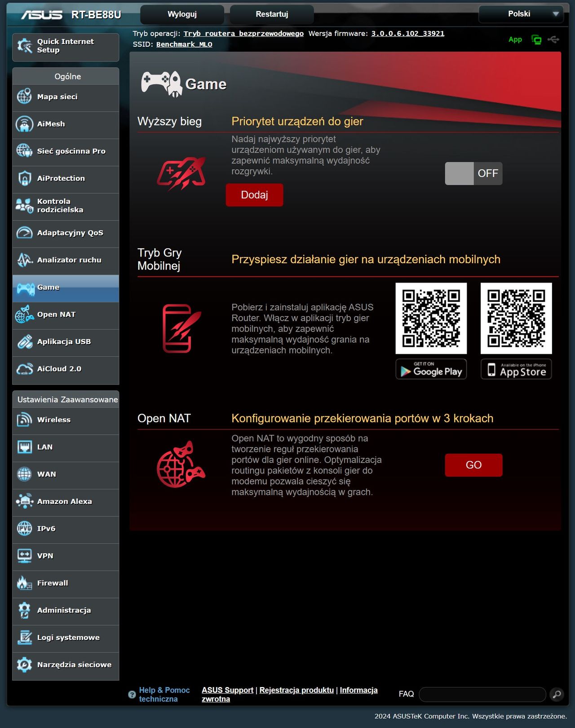Click the Google Play QR code
Screen dimensions: 575x728
click(x=431, y=318)
